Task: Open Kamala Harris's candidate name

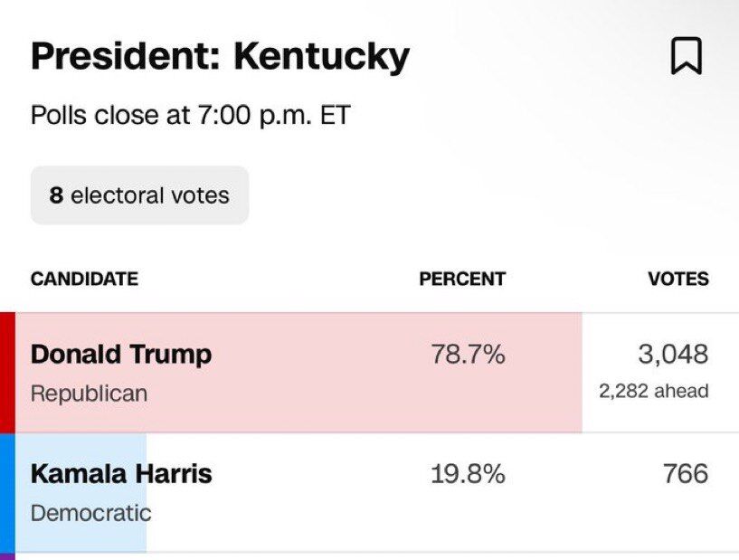Action: (x=121, y=474)
